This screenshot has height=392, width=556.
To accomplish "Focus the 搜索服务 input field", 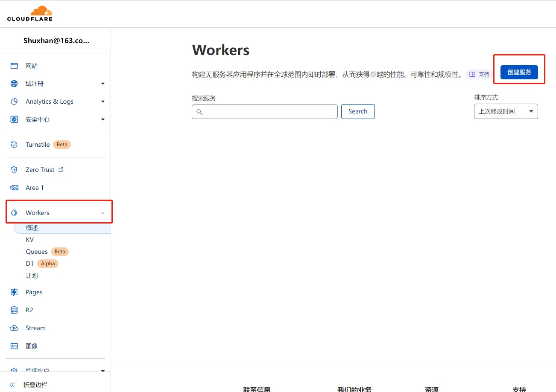I will point(265,112).
